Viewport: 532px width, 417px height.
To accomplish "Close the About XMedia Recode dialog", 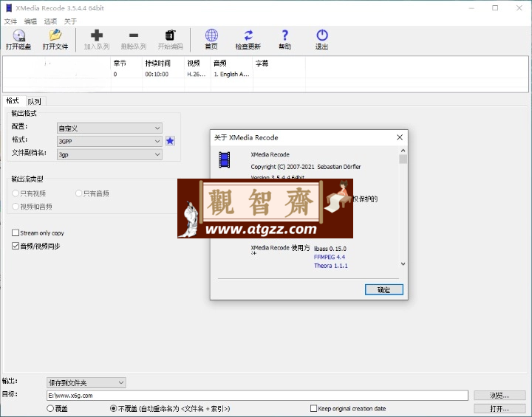I will point(400,137).
